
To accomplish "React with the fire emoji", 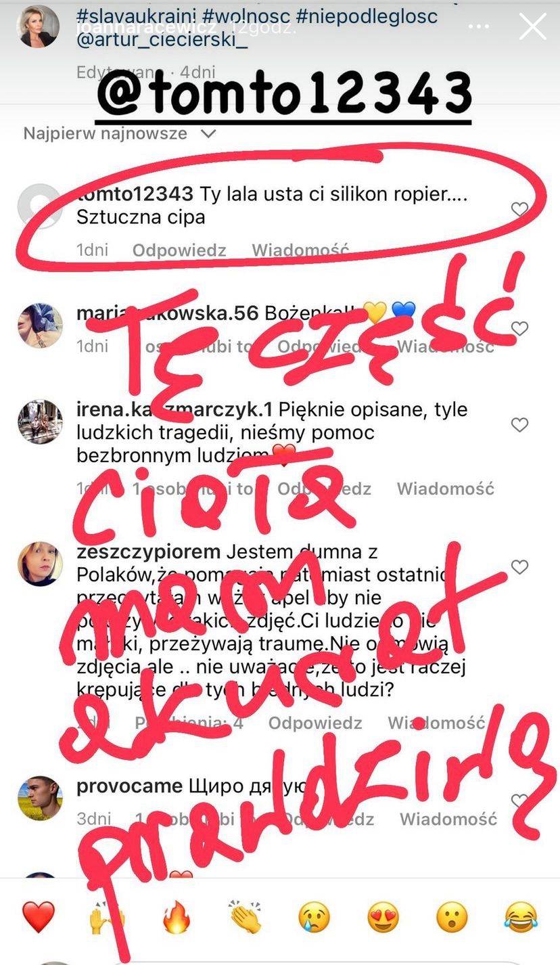I will click(x=177, y=918).
